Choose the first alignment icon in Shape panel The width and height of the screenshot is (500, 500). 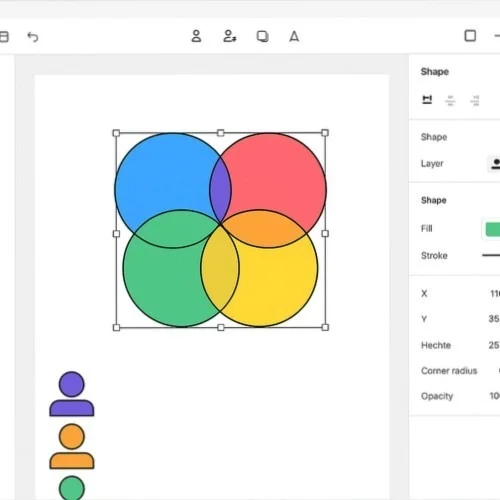(427, 100)
